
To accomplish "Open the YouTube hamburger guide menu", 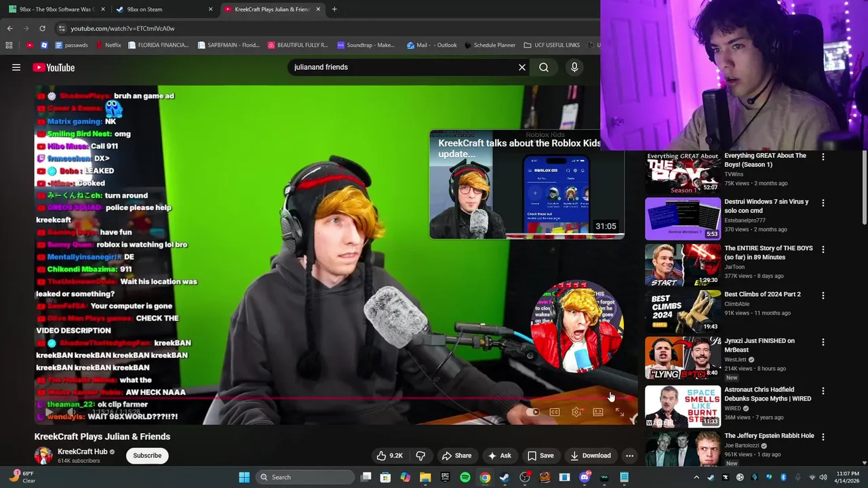I will point(16,67).
